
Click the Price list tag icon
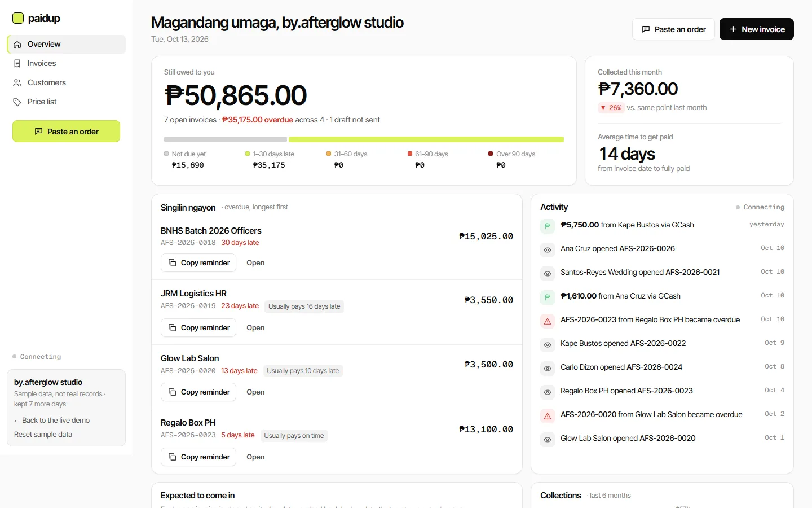point(17,102)
